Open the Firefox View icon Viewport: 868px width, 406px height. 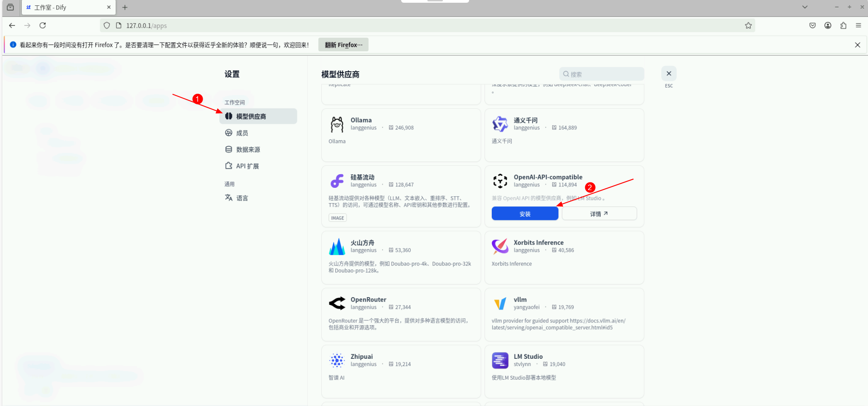tap(10, 7)
